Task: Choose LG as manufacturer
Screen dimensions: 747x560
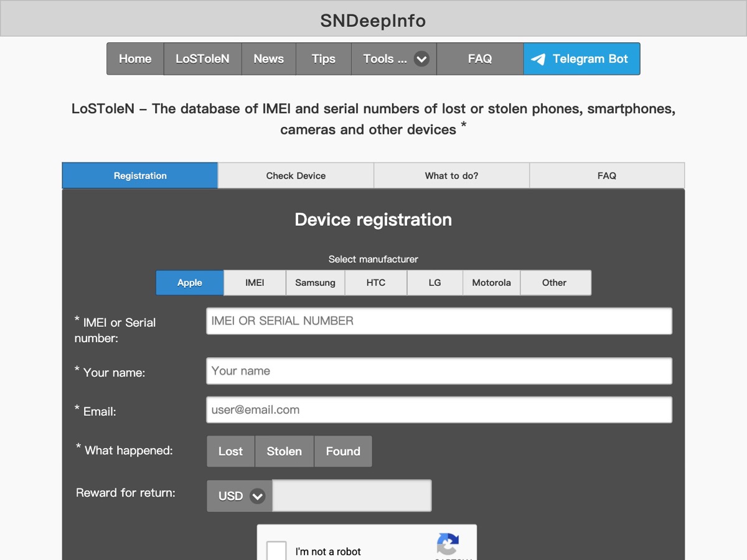Action: pyautogui.click(x=435, y=282)
